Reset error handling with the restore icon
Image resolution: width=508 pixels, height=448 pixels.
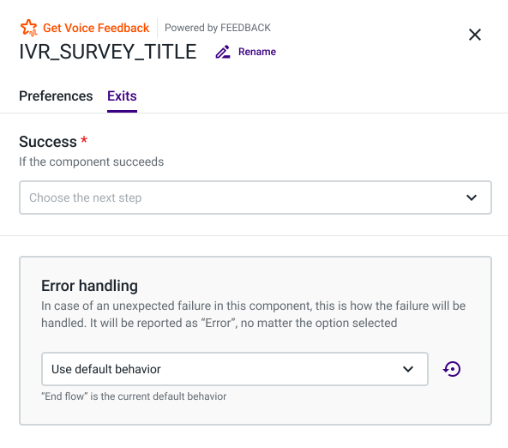point(452,369)
